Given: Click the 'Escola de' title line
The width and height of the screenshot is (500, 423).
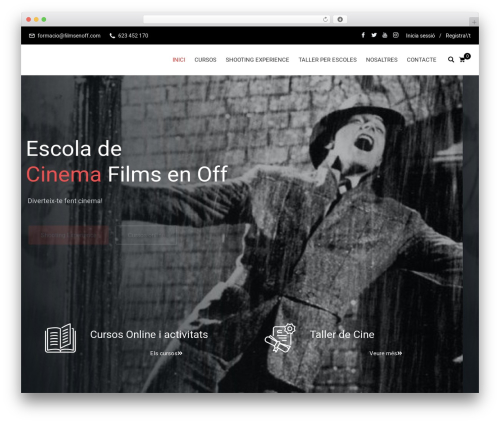Looking at the screenshot, I should click(x=74, y=148).
